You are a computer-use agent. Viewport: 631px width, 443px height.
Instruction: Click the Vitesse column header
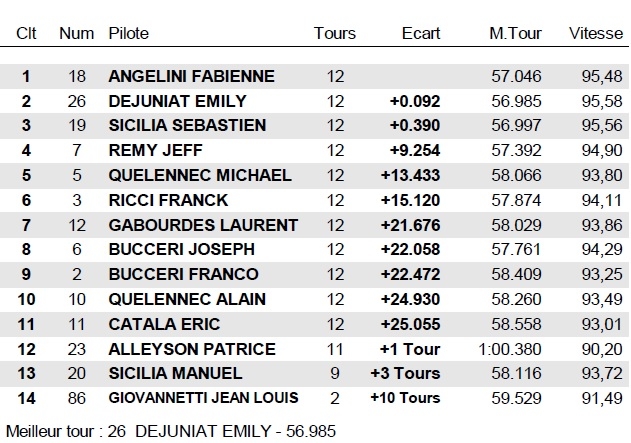pos(595,33)
